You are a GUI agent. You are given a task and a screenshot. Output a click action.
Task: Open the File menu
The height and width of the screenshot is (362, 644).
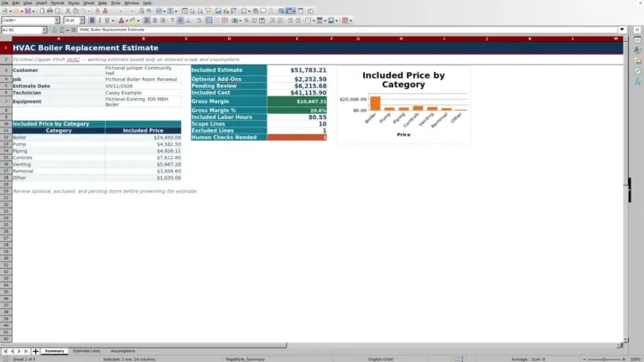5,3
